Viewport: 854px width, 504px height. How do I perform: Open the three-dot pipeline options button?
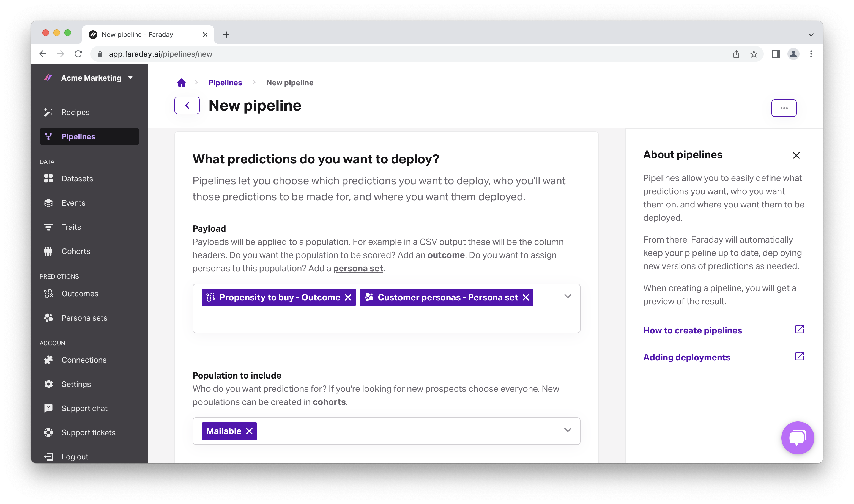coord(784,108)
